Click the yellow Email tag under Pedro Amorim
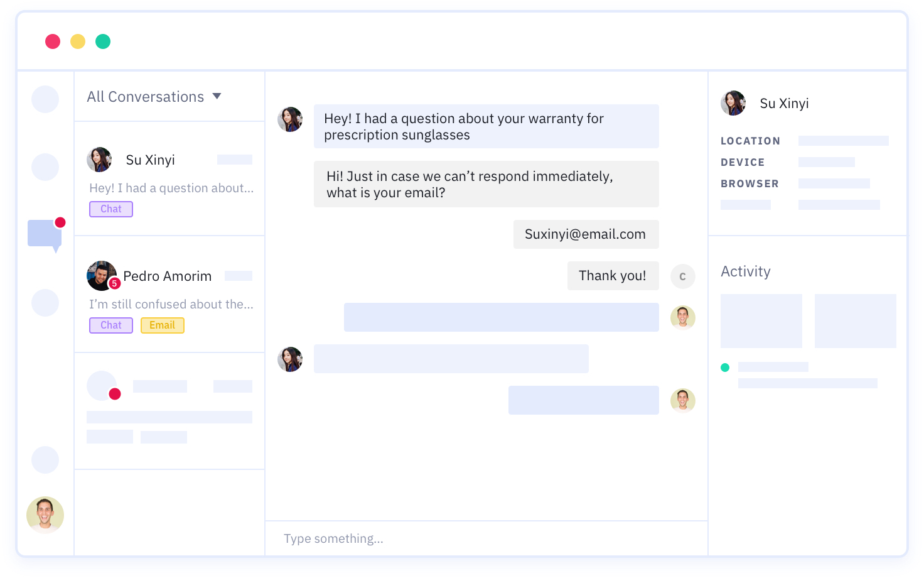924x578 pixels. 162,325
